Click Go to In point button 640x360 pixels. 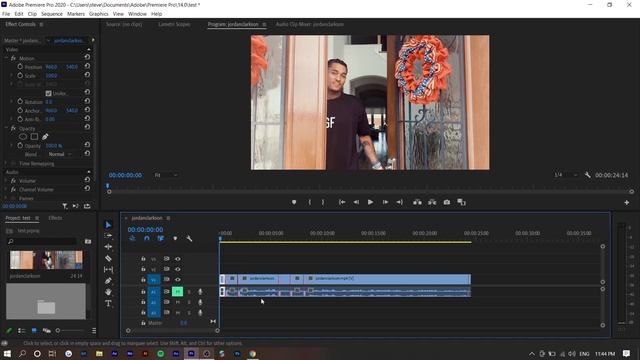[x=342, y=202]
